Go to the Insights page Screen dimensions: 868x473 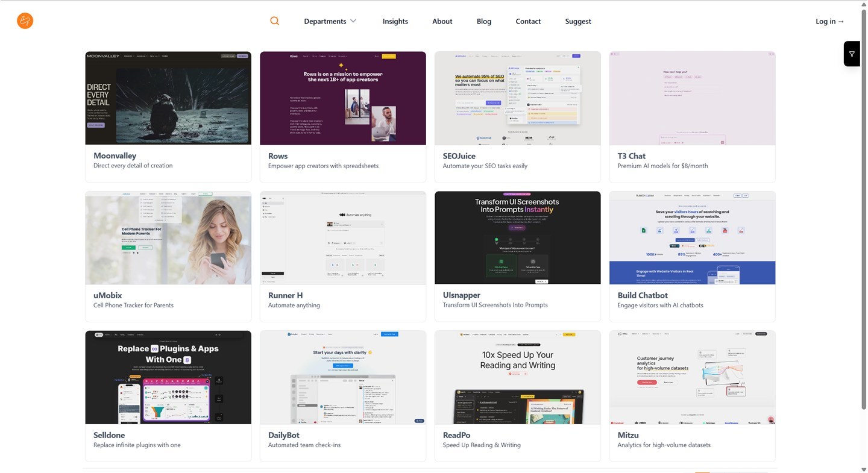pyautogui.click(x=395, y=21)
